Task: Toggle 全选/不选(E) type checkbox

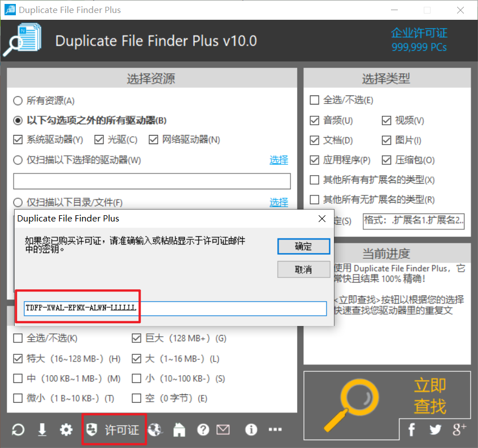Action: pyautogui.click(x=314, y=100)
